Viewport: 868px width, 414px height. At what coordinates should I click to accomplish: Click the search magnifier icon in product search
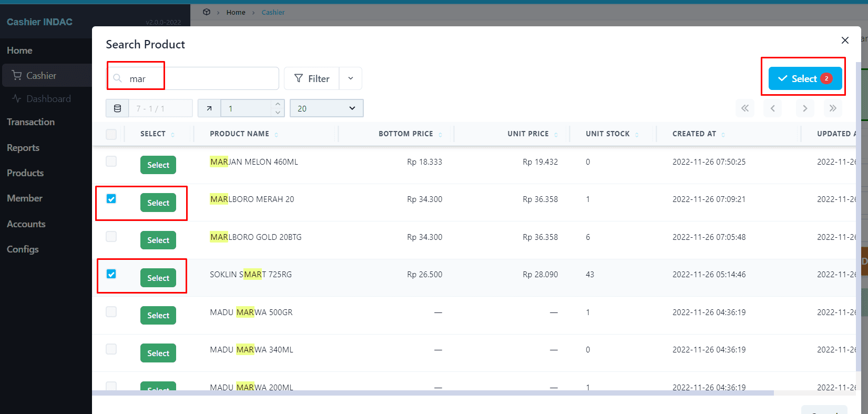pos(118,78)
